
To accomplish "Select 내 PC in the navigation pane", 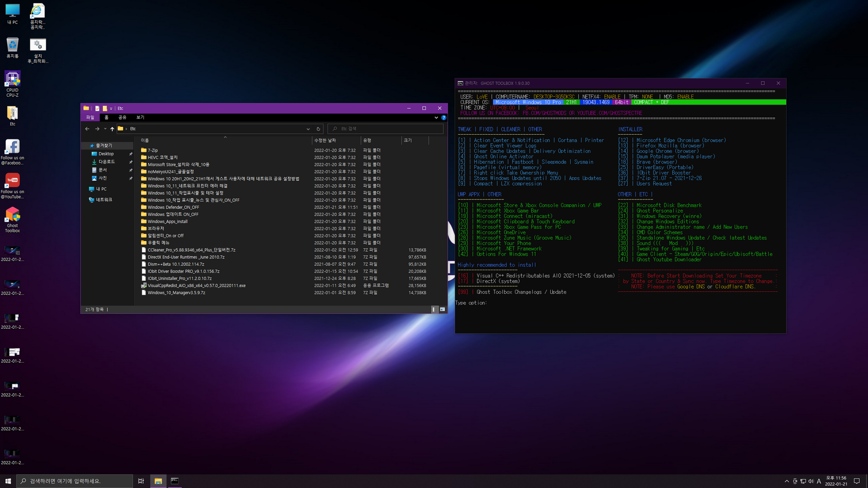I will point(101,189).
